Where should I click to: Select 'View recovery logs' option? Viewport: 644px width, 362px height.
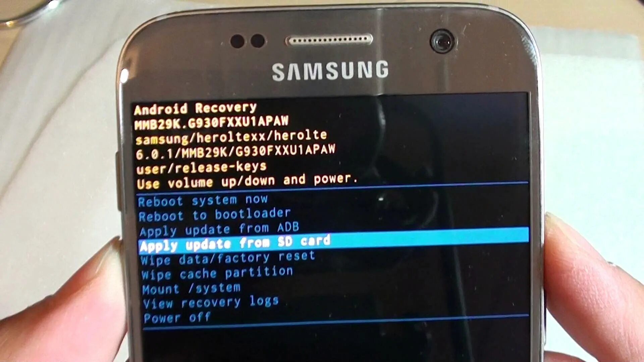[x=212, y=301]
